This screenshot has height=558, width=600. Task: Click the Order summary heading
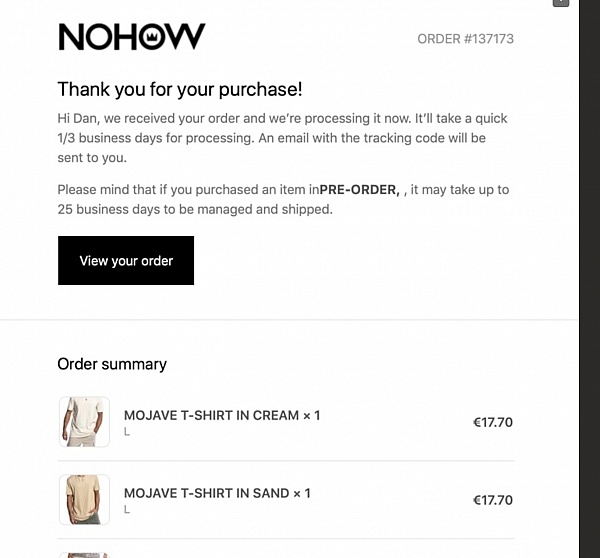(x=112, y=364)
